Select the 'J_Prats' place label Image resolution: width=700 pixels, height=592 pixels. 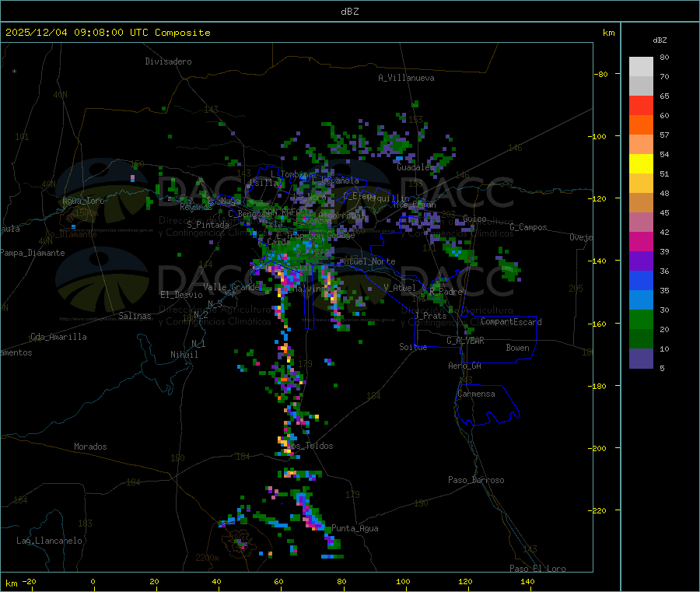pos(430,315)
